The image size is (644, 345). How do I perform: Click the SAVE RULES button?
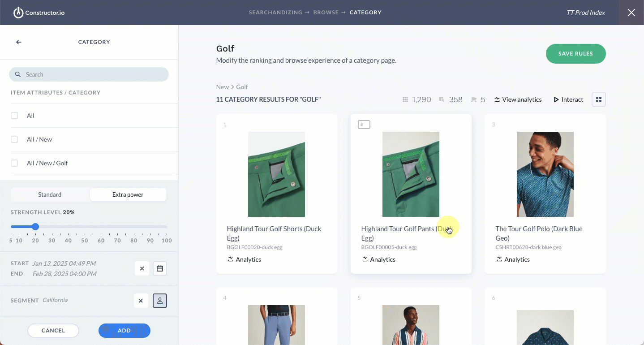[x=575, y=54]
